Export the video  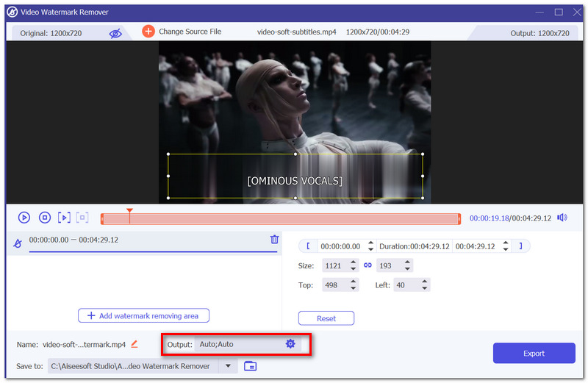click(534, 353)
